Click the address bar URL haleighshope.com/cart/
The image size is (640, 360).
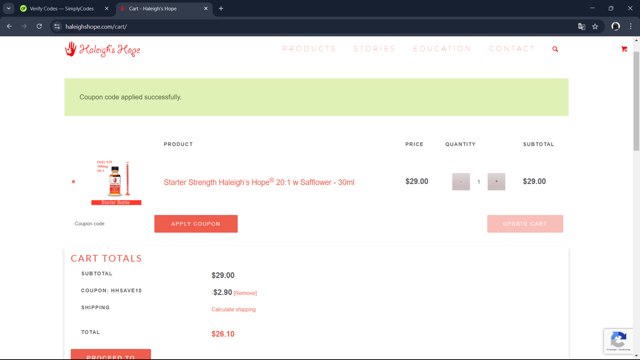(96, 27)
